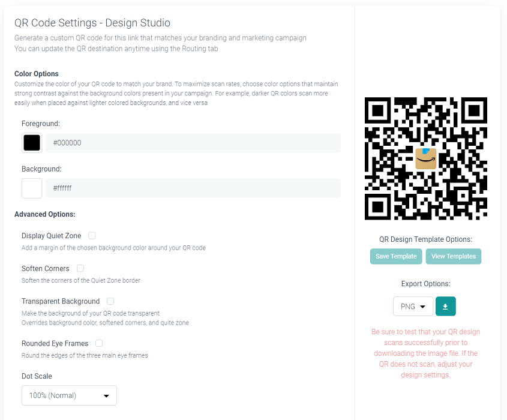Click the foreground #000000 hex input field
This screenshot has width=507, height=420.
(193, 143)
